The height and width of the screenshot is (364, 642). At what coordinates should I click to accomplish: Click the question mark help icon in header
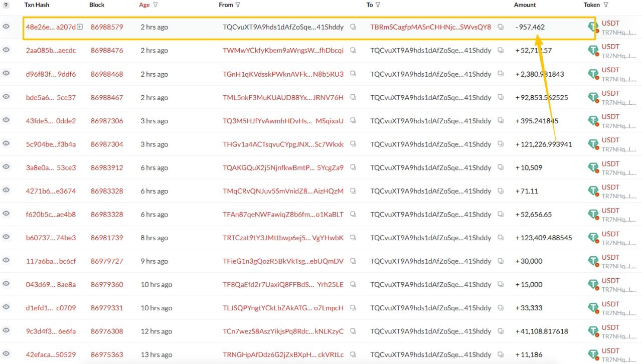point(6,5)
